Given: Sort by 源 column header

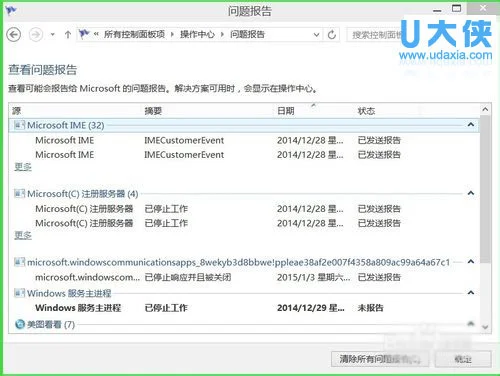Looking at the screenshot, I should (x=16, y=111).
